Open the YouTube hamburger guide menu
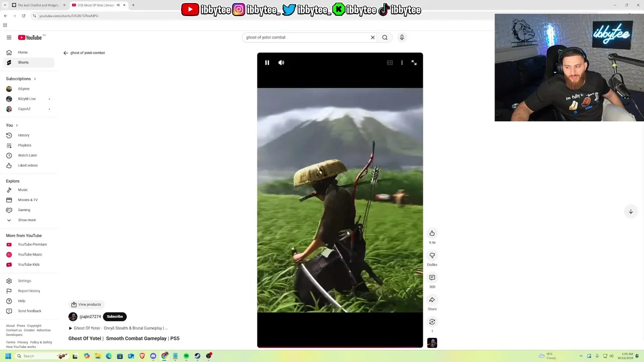The height and width of the screenshot is (362, 644). (9, 37)
